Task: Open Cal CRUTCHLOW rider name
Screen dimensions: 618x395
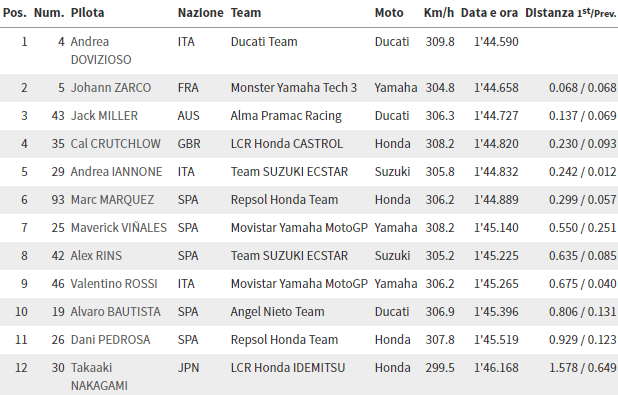Action: click(115, 143)
